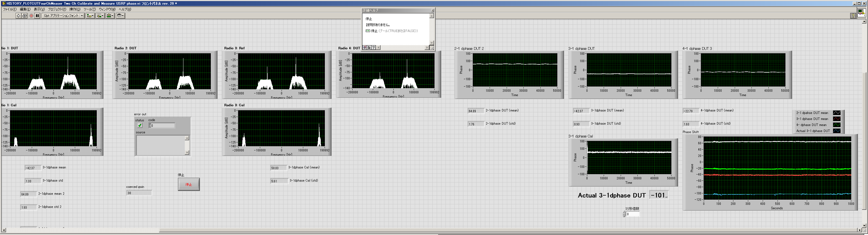Click the ミリ秒倍数 stepper arrows
Viewport: 868px width, 235px height.
(x=624, y=214)
